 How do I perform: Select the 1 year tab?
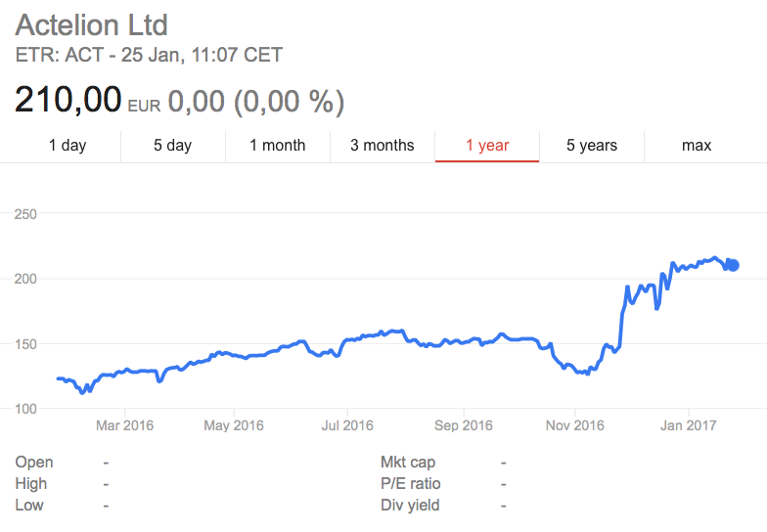coord(487,145)
